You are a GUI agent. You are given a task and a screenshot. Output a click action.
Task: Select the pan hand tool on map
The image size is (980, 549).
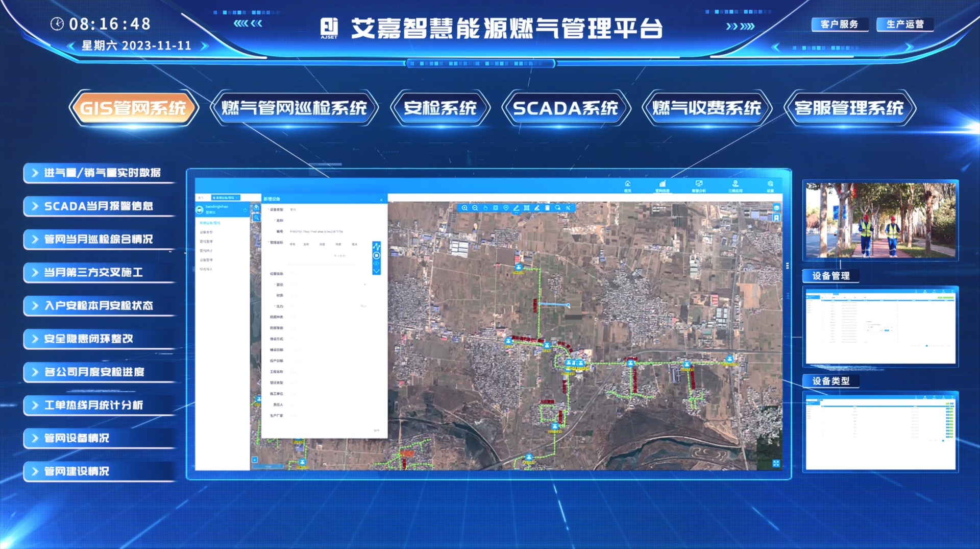point(485,208)
